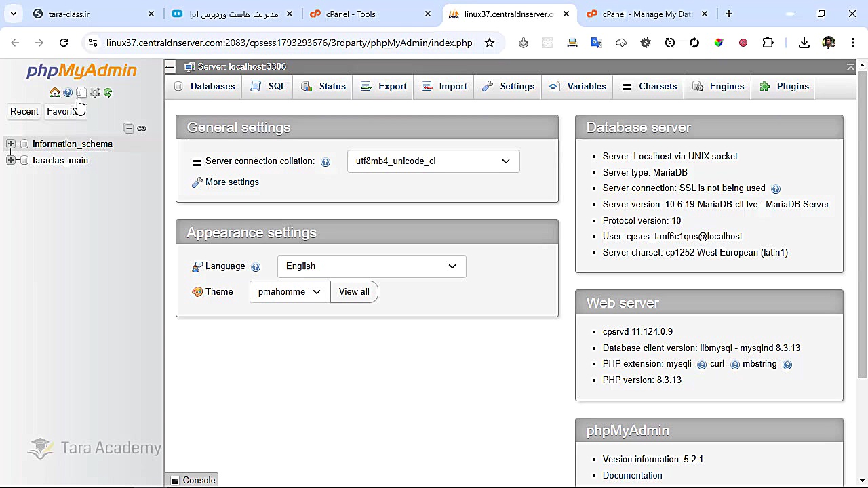
Task: Open phpMyAdmin documentation help icon in sidebar
Action: coord(68,93)
